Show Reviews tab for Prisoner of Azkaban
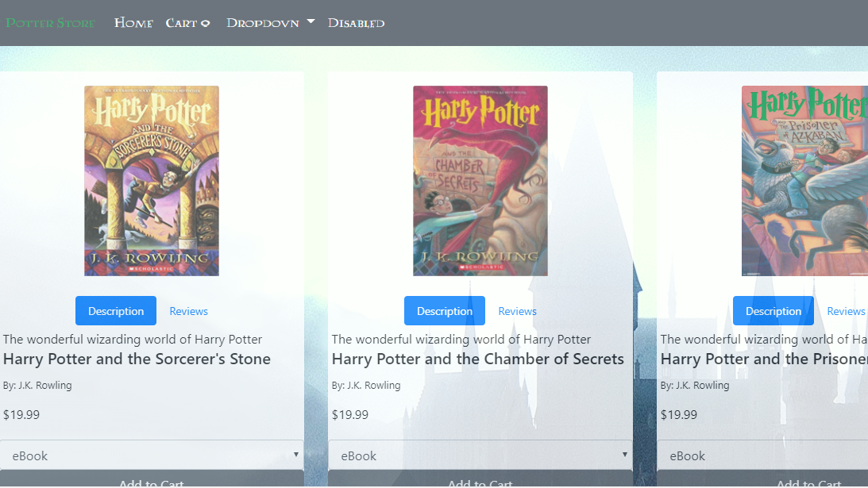 point(846,311)
